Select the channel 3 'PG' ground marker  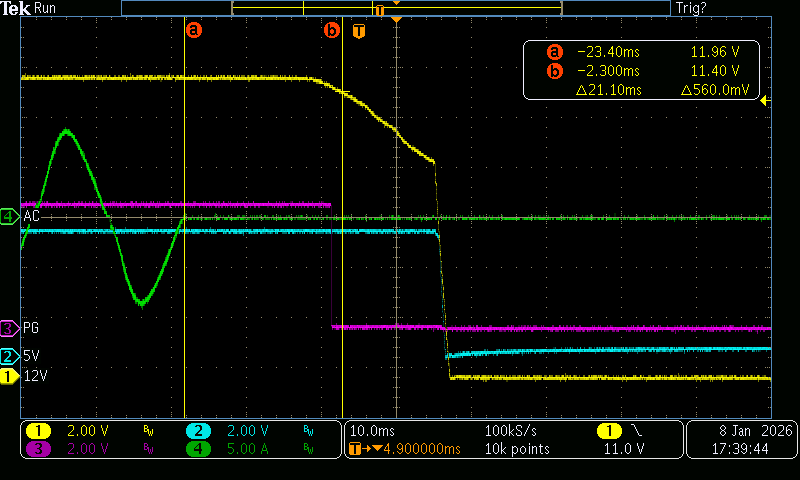coord(10,328)
